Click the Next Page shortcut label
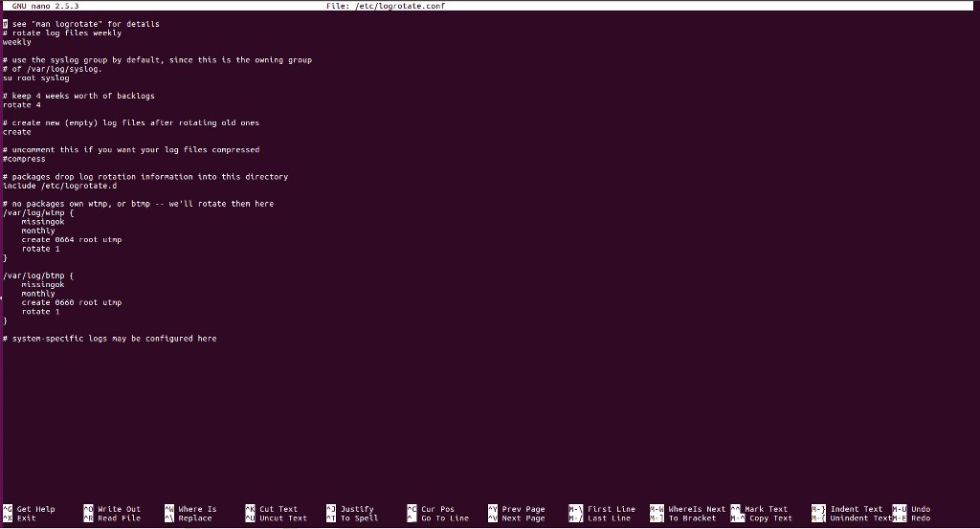Viewport: 980px width, 529px height. coord(523,518)
